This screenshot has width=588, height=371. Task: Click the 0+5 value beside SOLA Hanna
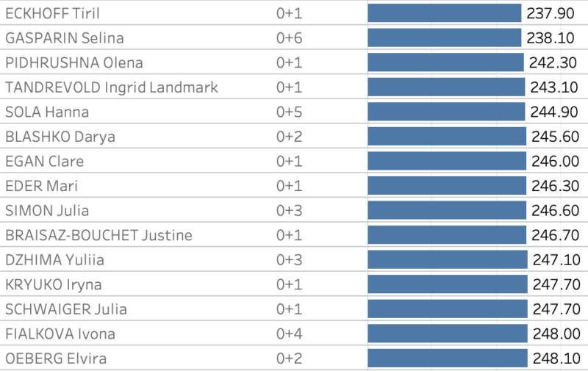[x=289, y=112]
